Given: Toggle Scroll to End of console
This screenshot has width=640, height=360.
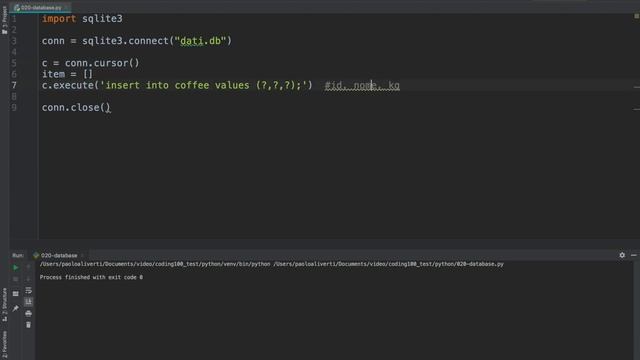Looking at the screenshot, I should tap(28, 302).
